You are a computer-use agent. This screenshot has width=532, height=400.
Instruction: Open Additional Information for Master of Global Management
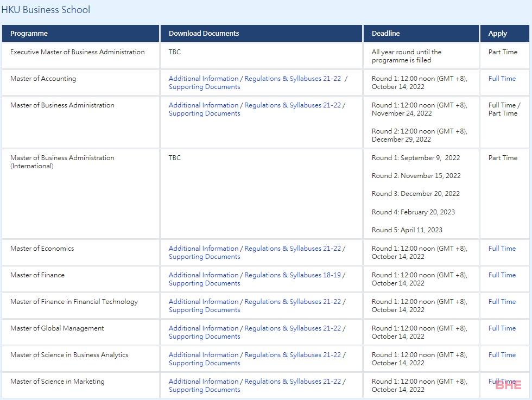coord(204,328)
